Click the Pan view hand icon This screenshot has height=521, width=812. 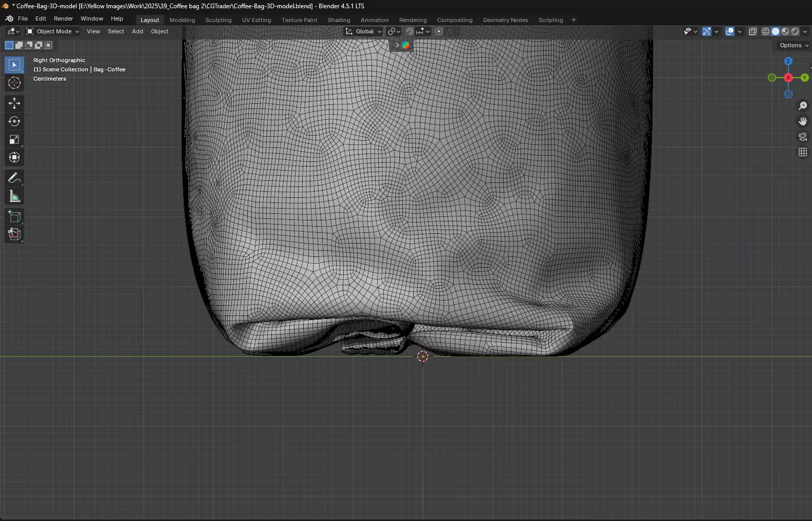click(x=803, y=121)
